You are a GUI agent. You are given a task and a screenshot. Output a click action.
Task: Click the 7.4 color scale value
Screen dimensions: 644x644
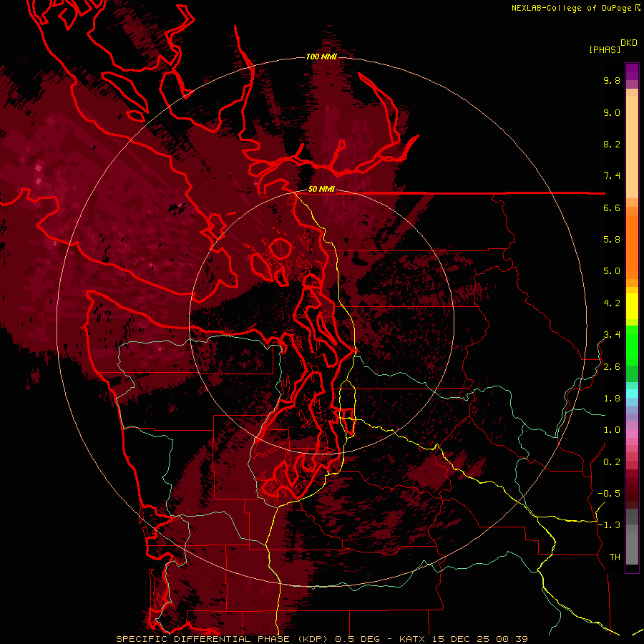(612, 176)
